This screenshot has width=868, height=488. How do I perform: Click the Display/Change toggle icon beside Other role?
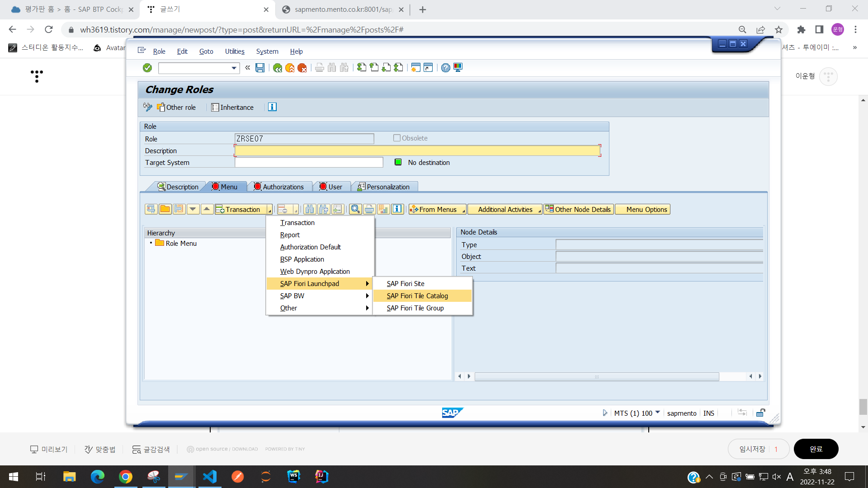[x=148, y=107]
